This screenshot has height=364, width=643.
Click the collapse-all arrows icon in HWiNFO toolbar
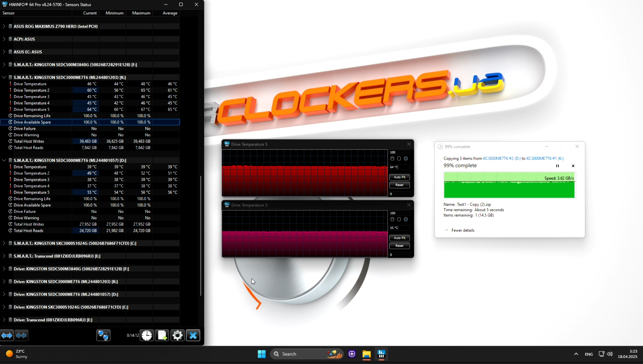click(x=21, y=335)
